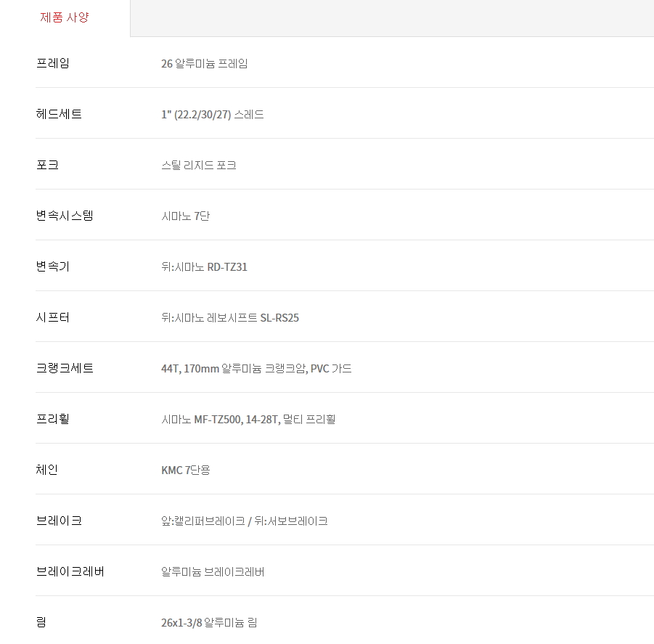Select the 26x1-3/8 알루미늄 림 text
654x644 pixels.
209,623
